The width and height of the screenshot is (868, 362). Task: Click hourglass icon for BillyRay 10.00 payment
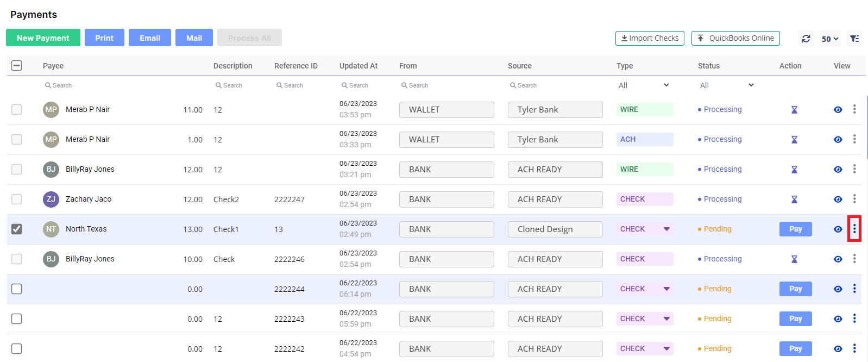[x=794, y=259]
